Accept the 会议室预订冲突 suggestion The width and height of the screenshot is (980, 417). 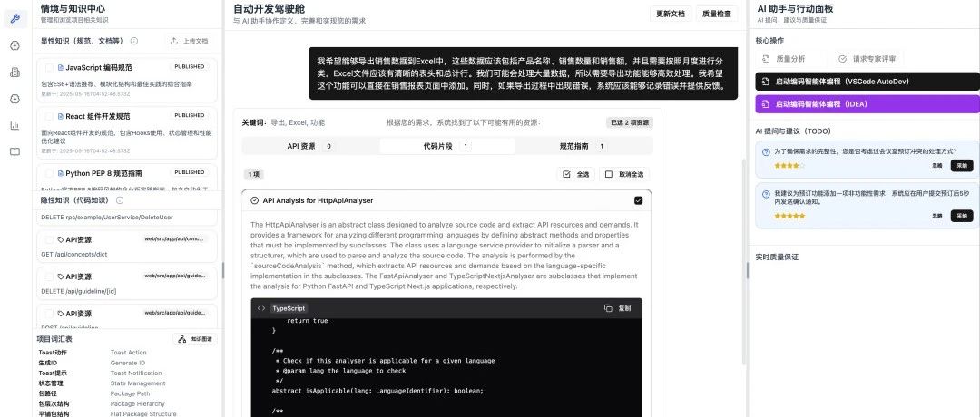pyautogui.click(x=961, y=165)
